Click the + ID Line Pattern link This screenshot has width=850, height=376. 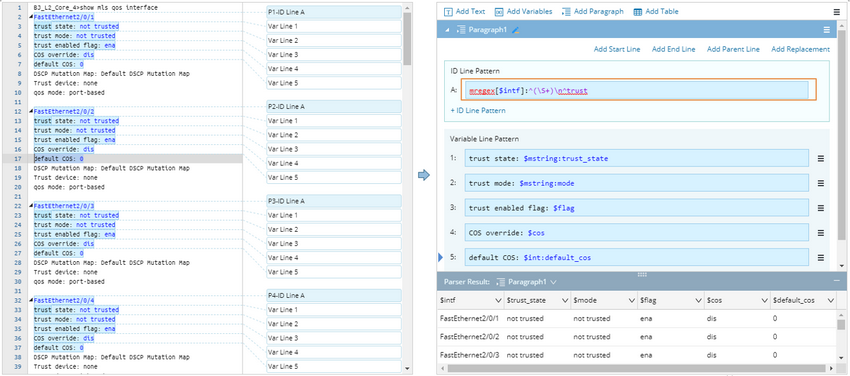pyautogui.click(x=478, y=111)
